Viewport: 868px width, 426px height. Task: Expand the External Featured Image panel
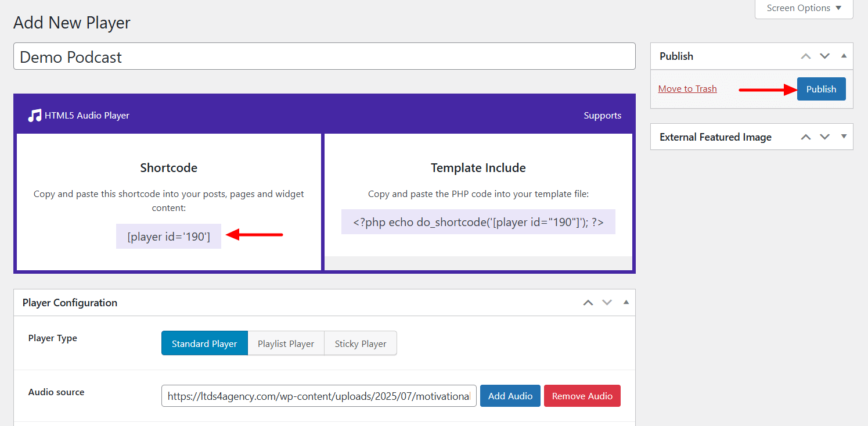point(844,137)
